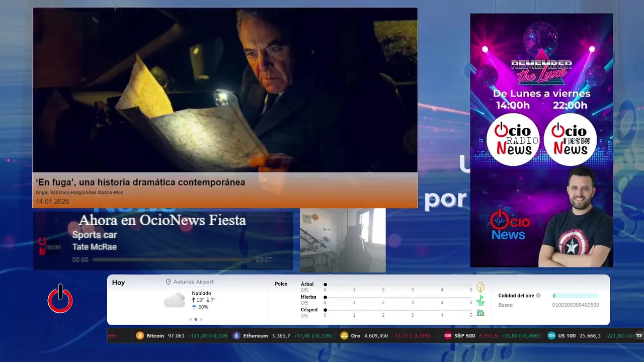Viewport: 644px width, 362px height.
Task: Click the 'Calidad del aire' label
Action: [516, 296]
